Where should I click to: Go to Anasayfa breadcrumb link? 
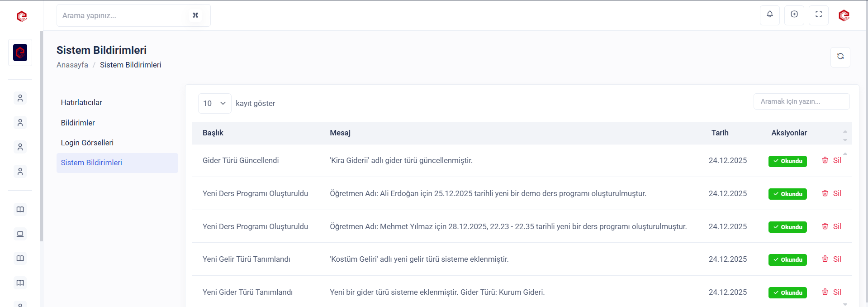(72, 65)
